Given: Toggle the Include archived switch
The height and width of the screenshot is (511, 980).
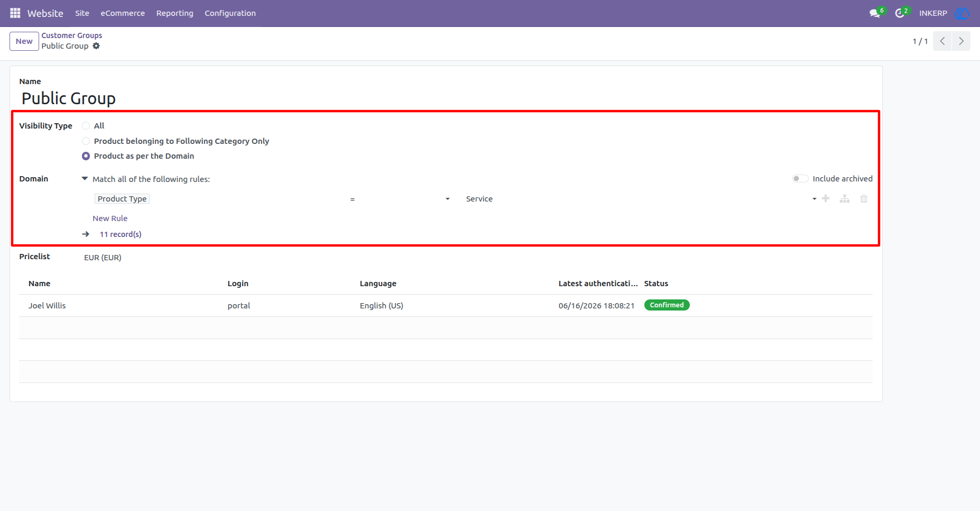Looking at the screenshot, I should pyautogui.click(x=800, y=179).
